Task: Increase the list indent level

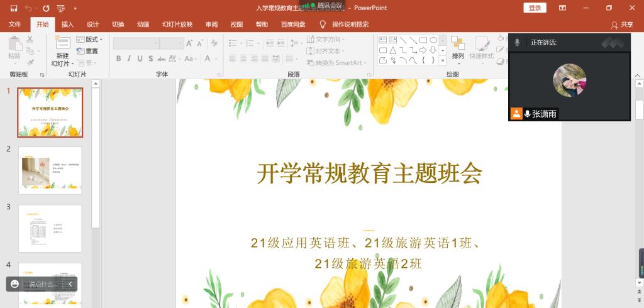Action: click(x=280, y=43)
